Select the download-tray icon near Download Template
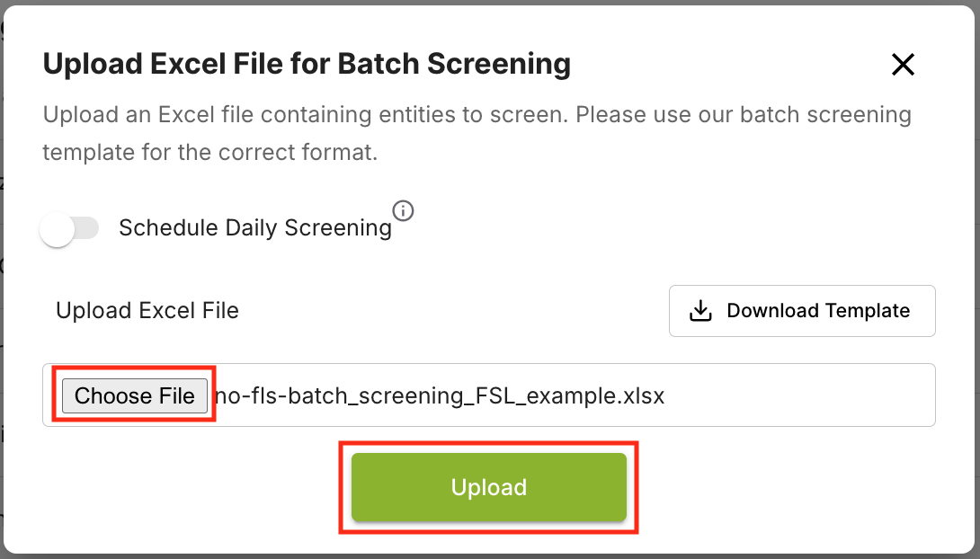Viewport: 980px width, 559px height. tap(699, 310)
